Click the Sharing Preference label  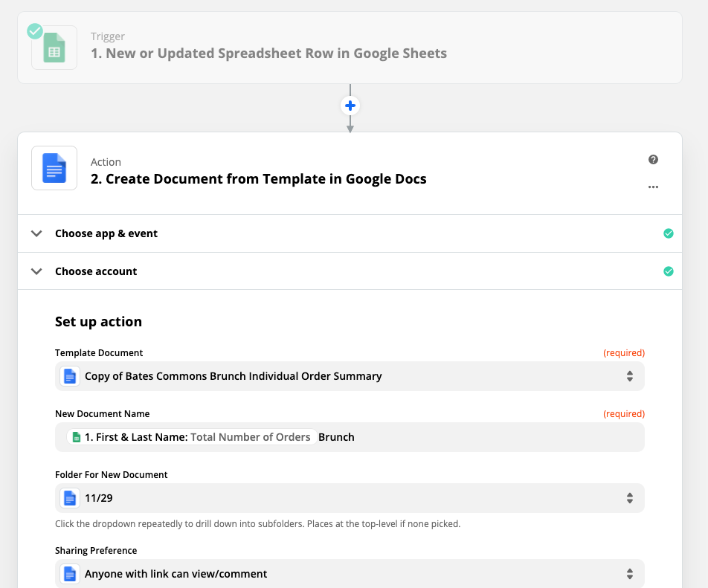[x=96, y=551]
